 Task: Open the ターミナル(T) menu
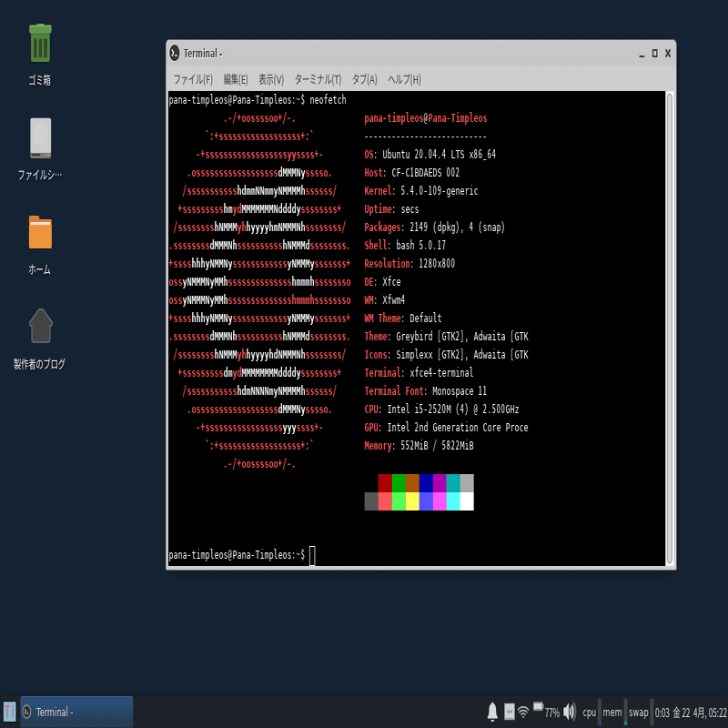318,79
